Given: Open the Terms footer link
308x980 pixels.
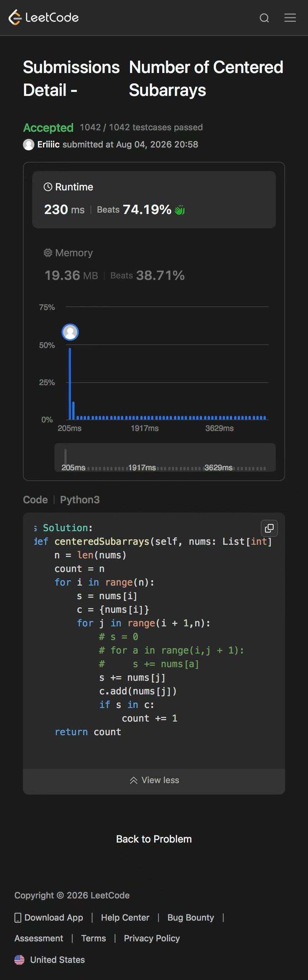Looking at the screenshot, I should coord(94,938).
